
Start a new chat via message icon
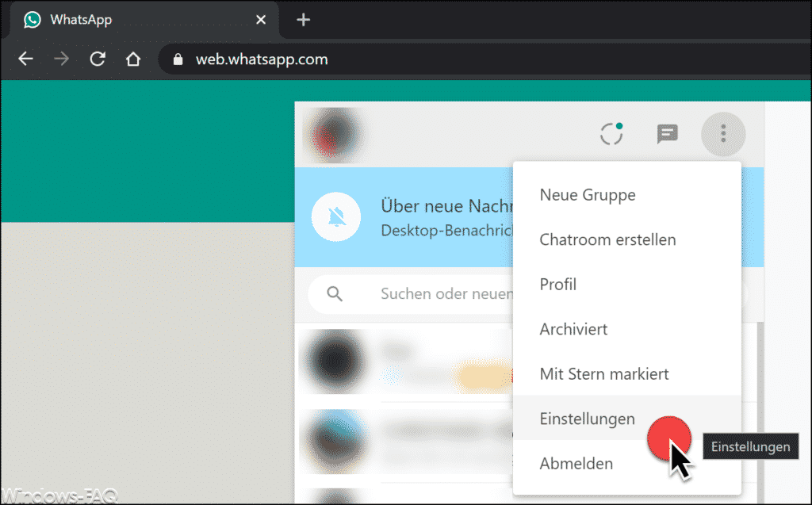pos(667,134)
